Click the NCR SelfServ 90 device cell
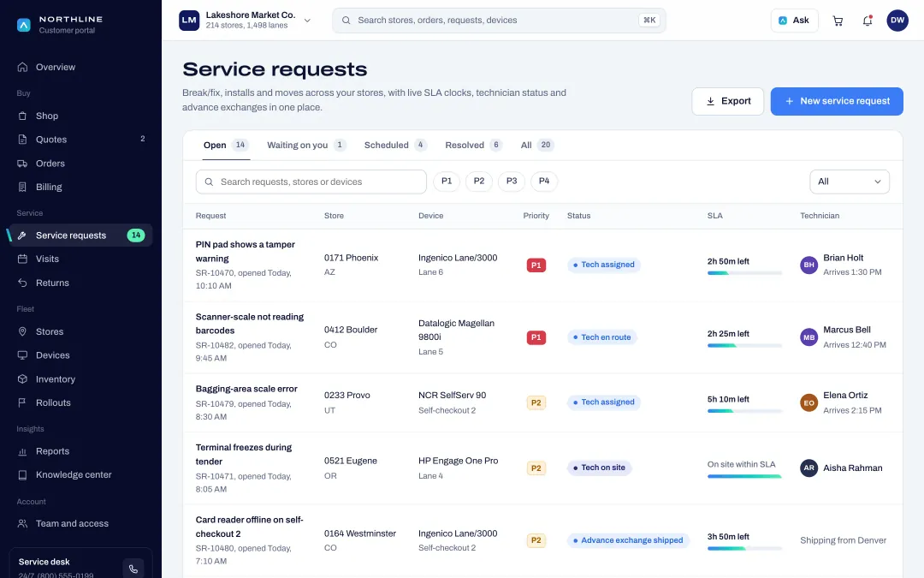924x578 pixels. click(x=452, y=402)
